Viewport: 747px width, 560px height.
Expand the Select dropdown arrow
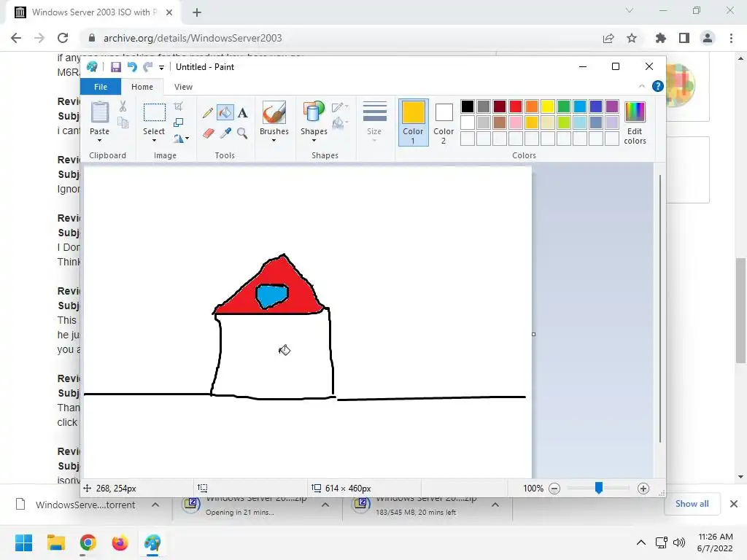[x=154, y=141]
